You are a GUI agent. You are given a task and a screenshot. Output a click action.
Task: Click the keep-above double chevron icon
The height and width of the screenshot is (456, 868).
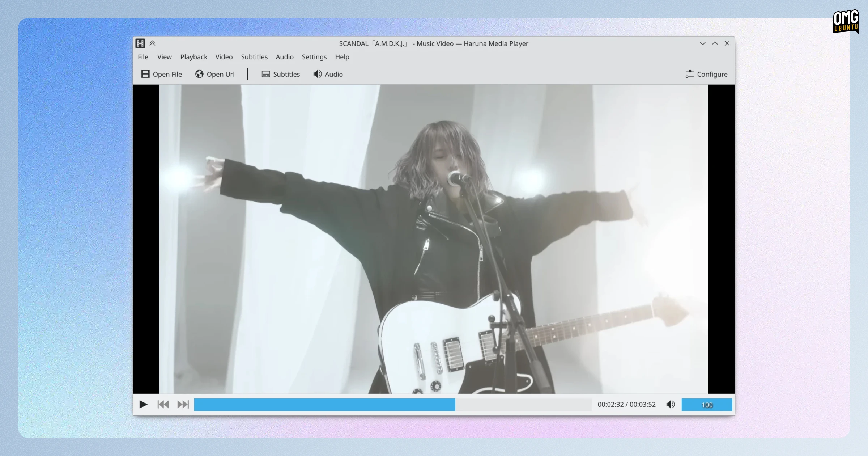(x=153, y=43)
